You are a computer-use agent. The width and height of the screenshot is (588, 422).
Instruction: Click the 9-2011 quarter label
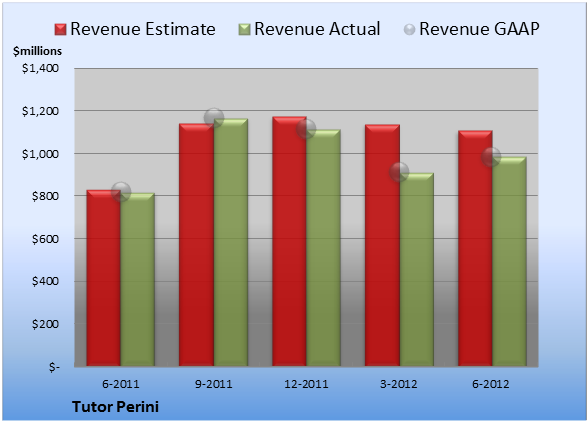point(214,384)
